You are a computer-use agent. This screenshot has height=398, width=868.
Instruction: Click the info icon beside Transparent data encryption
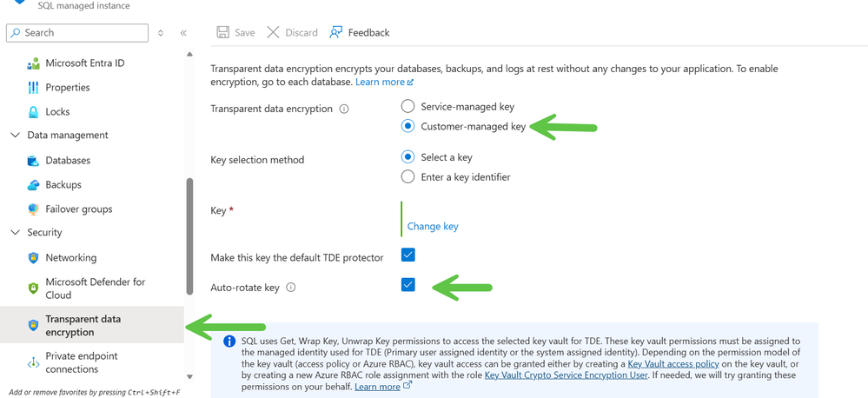(344, 109)
